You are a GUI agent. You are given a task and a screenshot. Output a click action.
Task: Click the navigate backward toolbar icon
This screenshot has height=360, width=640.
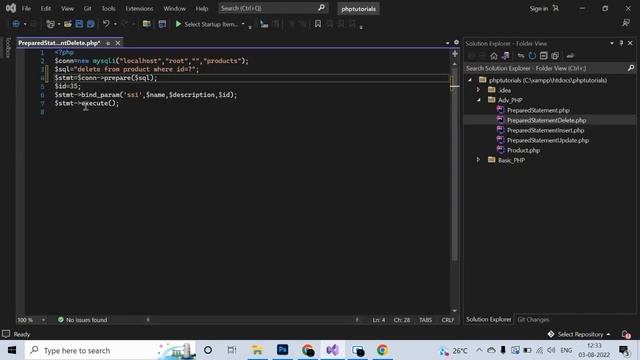click(16, 24)
